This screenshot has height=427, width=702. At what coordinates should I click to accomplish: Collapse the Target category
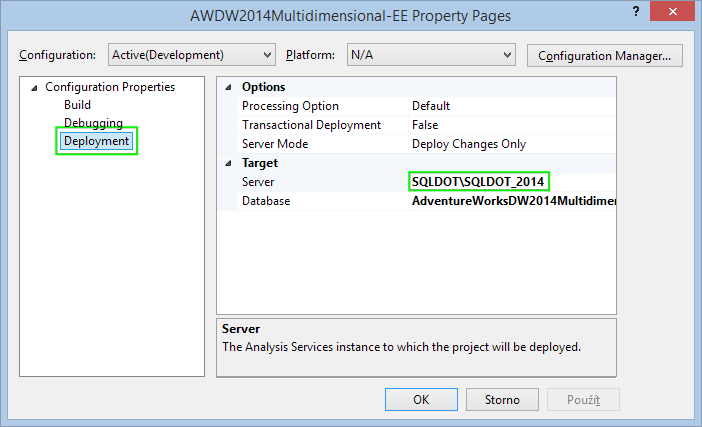[x=228, y=163]
